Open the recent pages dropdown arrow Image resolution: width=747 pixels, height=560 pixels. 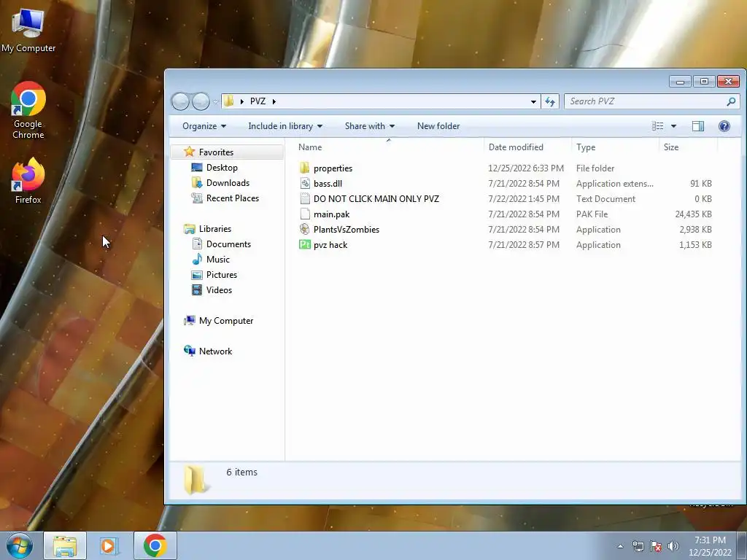click(x=215, y=101)
